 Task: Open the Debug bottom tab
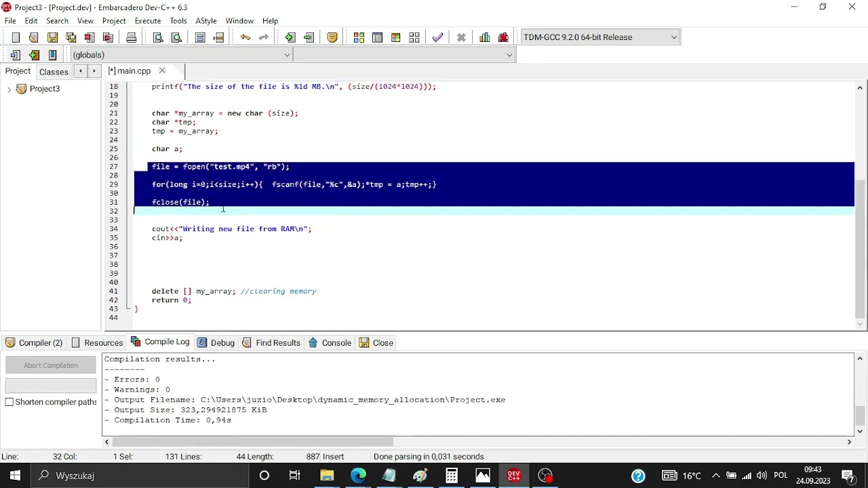pyautogui.click(x=216, y=343)
